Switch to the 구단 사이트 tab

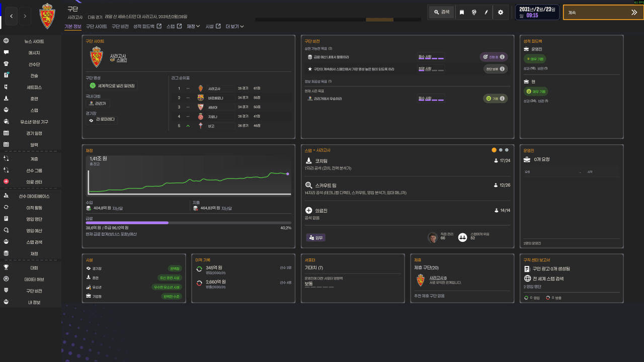[97, 26]
